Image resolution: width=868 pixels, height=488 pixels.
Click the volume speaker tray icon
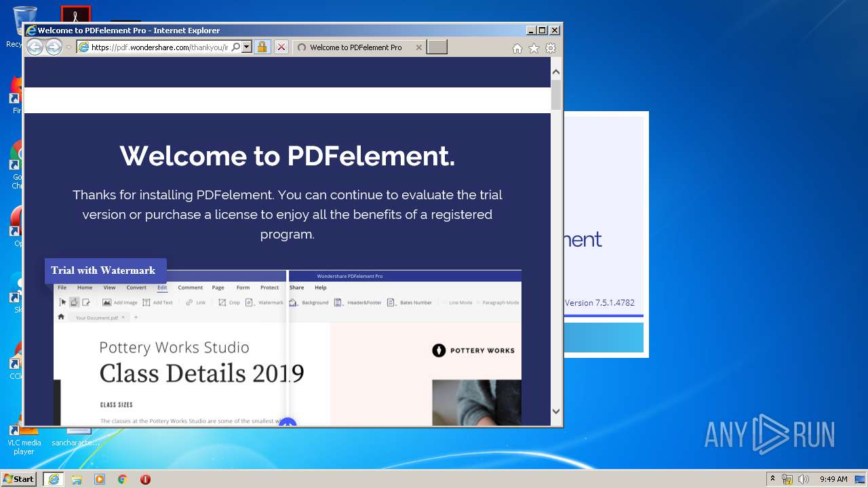coord(804,479)
